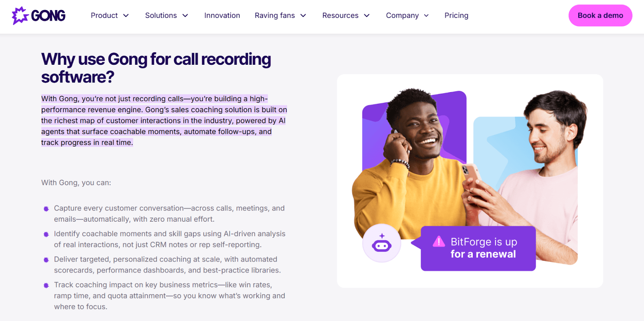Open the Pricing menu item
This screenshot has height=321, width=644.
[x=456, y=15]
